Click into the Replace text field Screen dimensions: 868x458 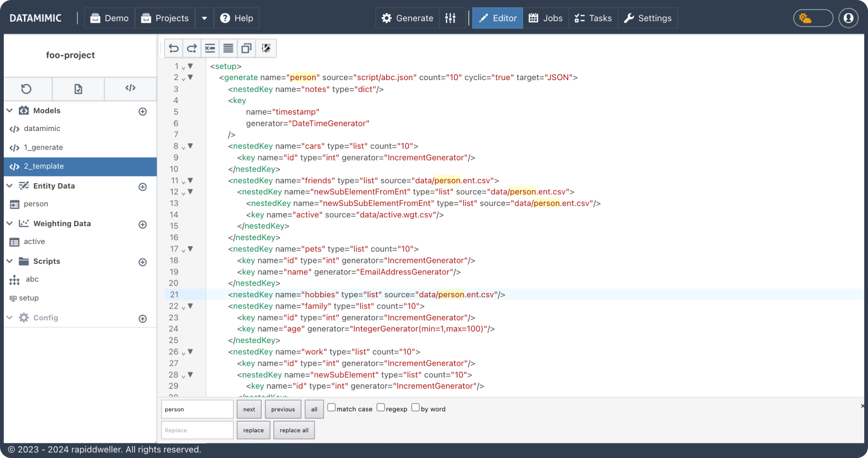(197, 430)
